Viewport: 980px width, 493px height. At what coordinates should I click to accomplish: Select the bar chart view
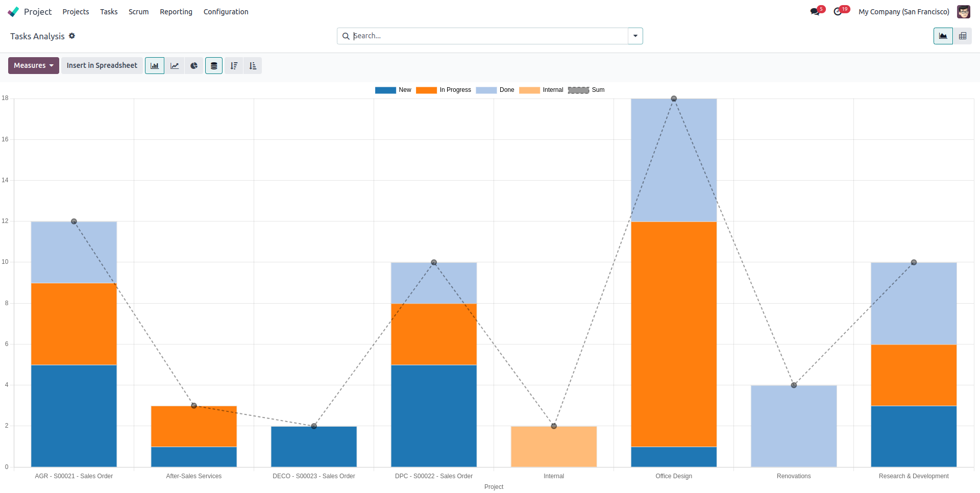click(155, 65)
